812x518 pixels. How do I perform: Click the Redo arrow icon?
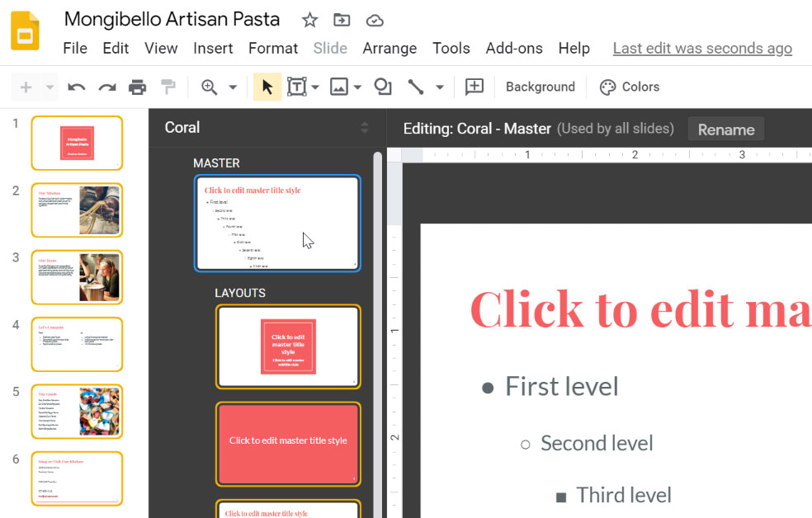[107, 87]
